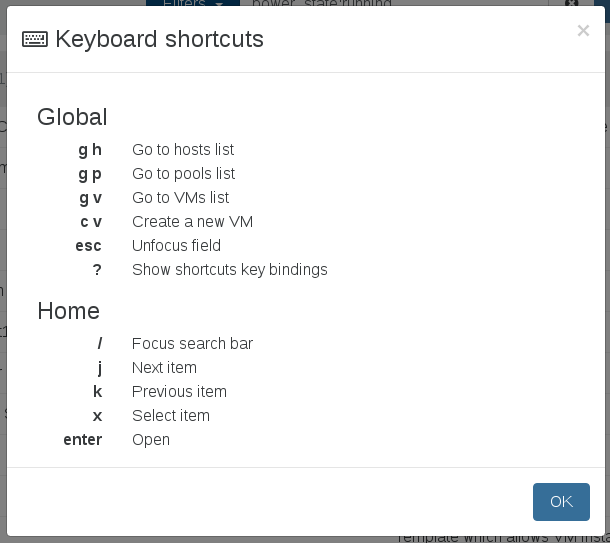Click the 'Unfocus field' shortcut description

(176, 246)
